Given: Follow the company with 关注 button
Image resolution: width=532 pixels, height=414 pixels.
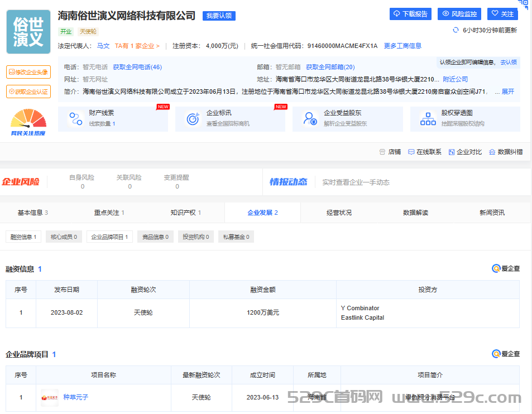Looking at the screenshot, I should 502,14.
